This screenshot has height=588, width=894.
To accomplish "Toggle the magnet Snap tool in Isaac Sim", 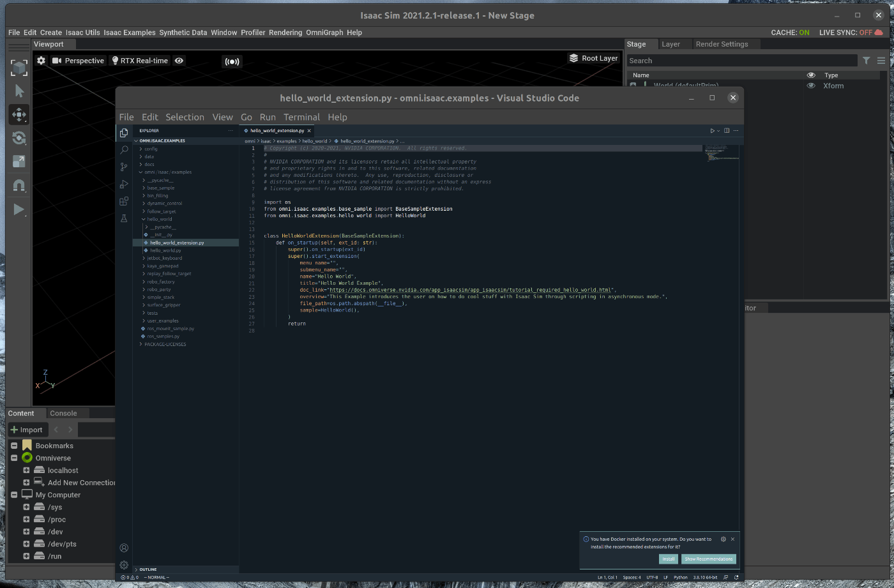I will (x=19, y=186).
